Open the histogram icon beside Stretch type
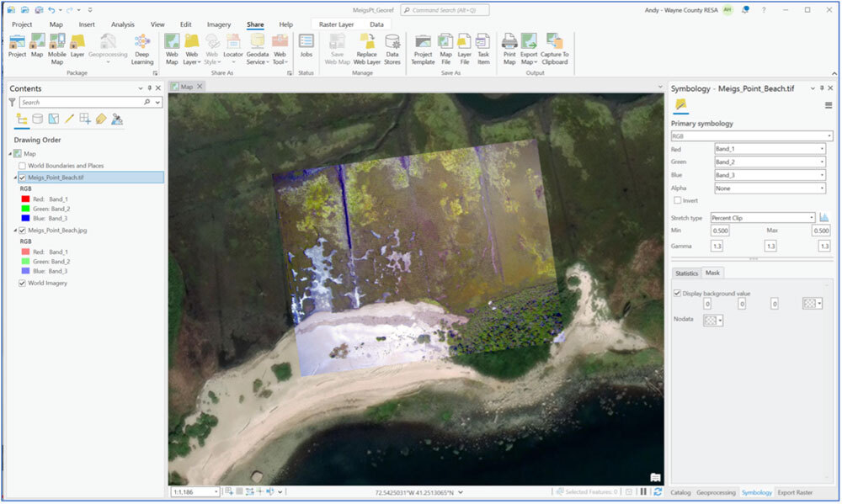This screenshot has height=504, width=842. (x=823, y=216)
